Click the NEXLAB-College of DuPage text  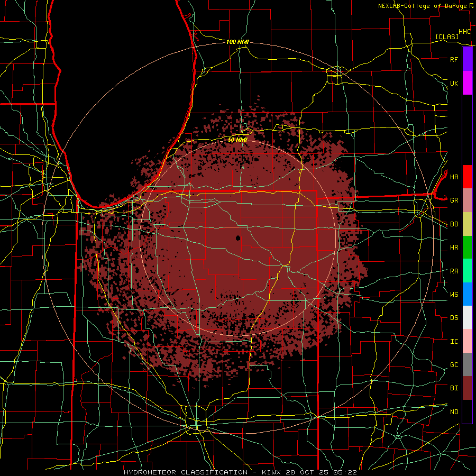(x=422, y=6)
